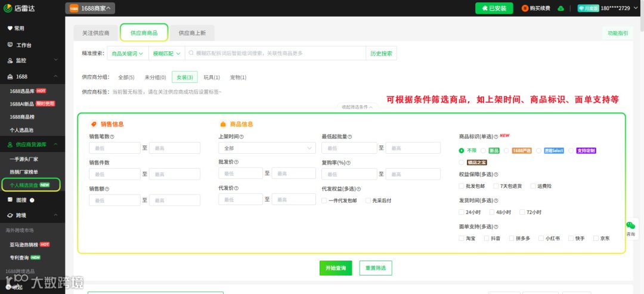Click the magnifier icon in search box
The height and width of the screenshot is (294, 644).
click(x=191, y=53)
